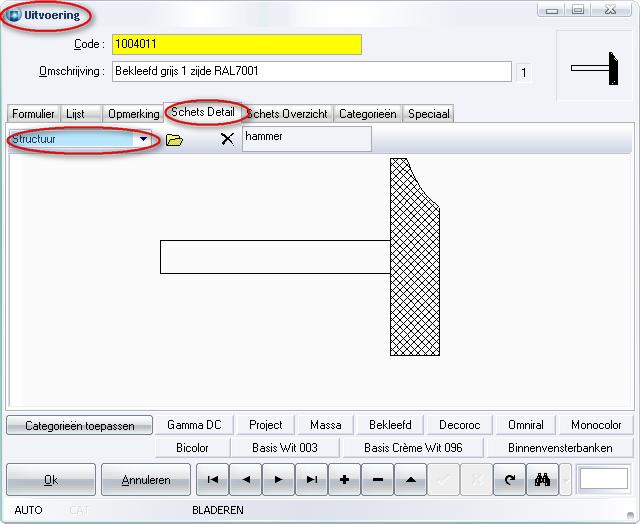This screenshot has width=640, height=524.
Task: Open the Categorieën tab
Action: (368, 114)
